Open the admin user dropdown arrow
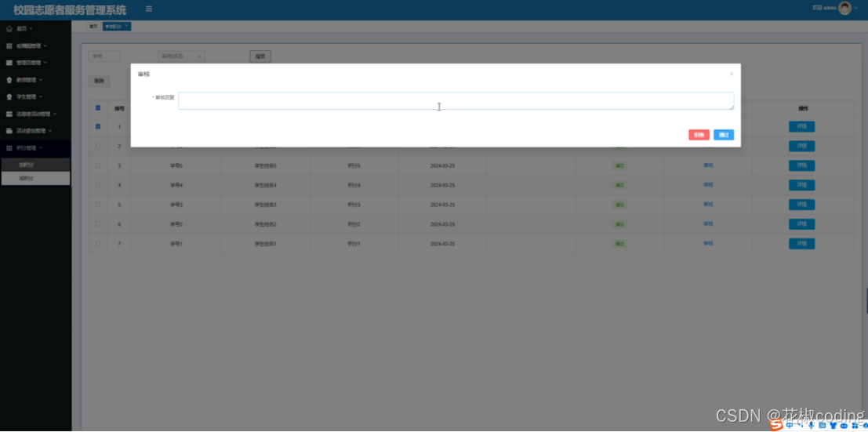This screenshot has height=432, width=868. pos(855,9)
